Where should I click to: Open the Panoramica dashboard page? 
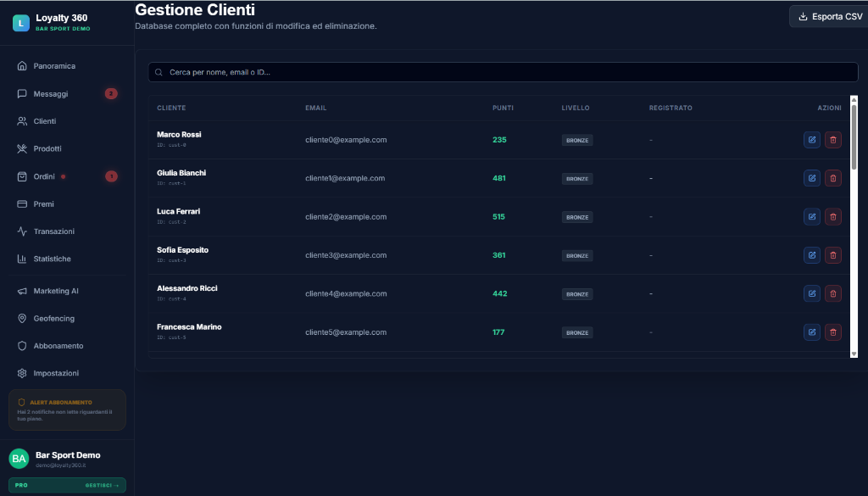point(54,66)
